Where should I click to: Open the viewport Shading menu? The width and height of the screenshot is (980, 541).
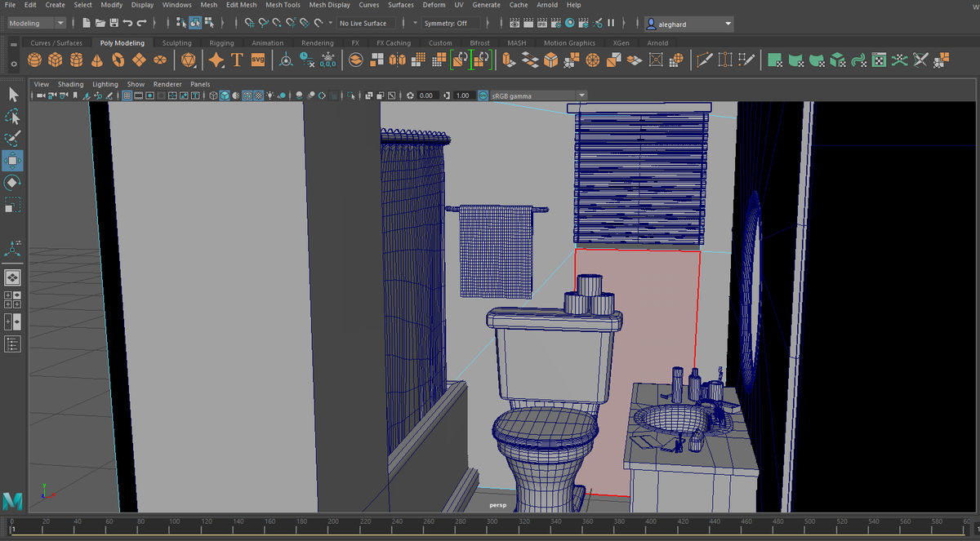(x=70, y=84)
